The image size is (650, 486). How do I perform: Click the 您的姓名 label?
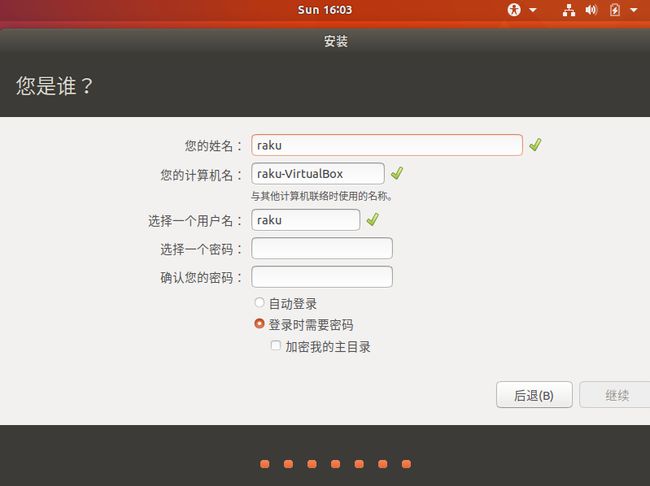click(213, 146)
